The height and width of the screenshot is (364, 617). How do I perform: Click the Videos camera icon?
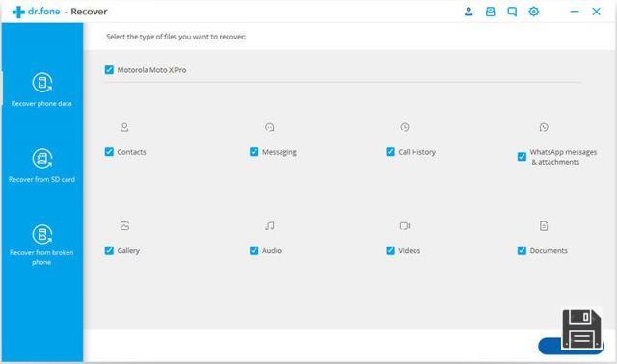click(405, 226)
